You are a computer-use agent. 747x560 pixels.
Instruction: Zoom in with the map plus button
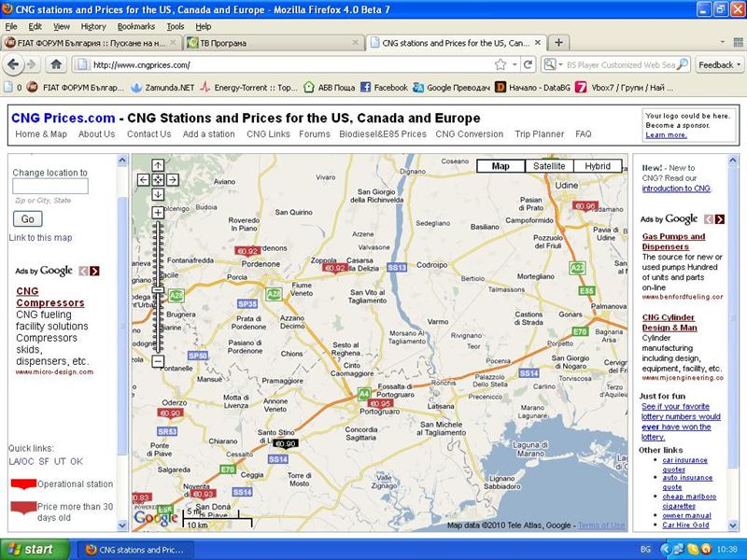pos(158,213)
